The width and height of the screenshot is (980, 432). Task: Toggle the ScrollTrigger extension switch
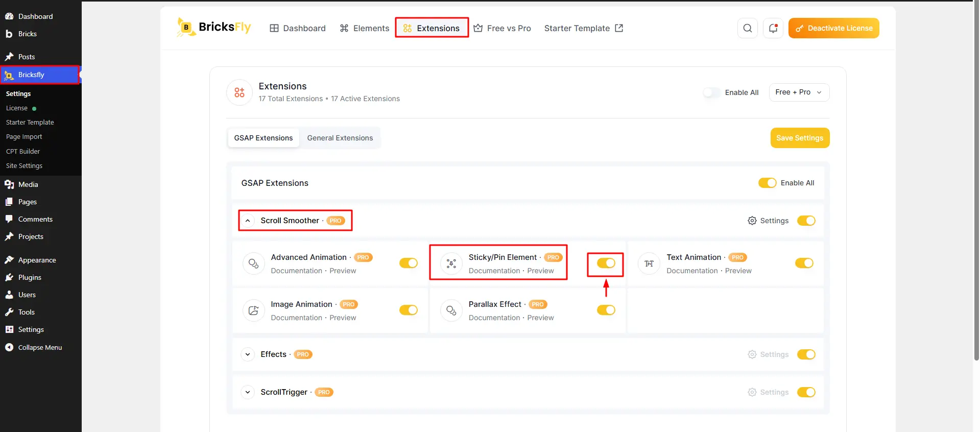806,392
